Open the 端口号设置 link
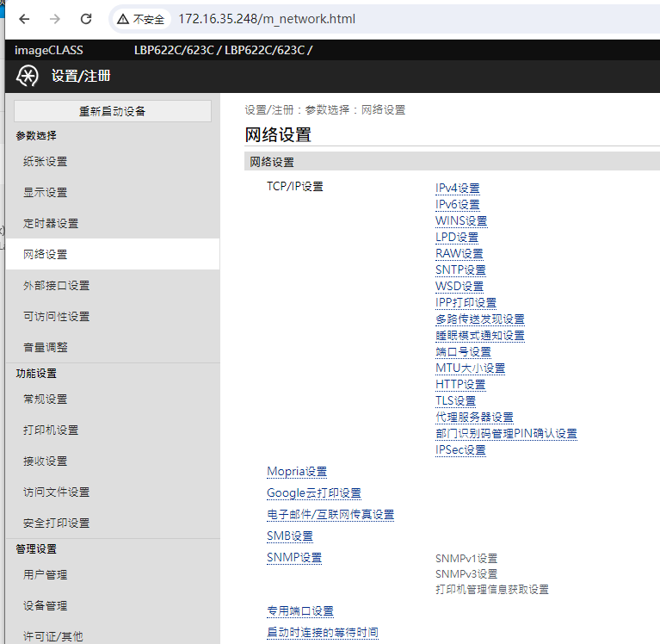 tap(464, 352)
